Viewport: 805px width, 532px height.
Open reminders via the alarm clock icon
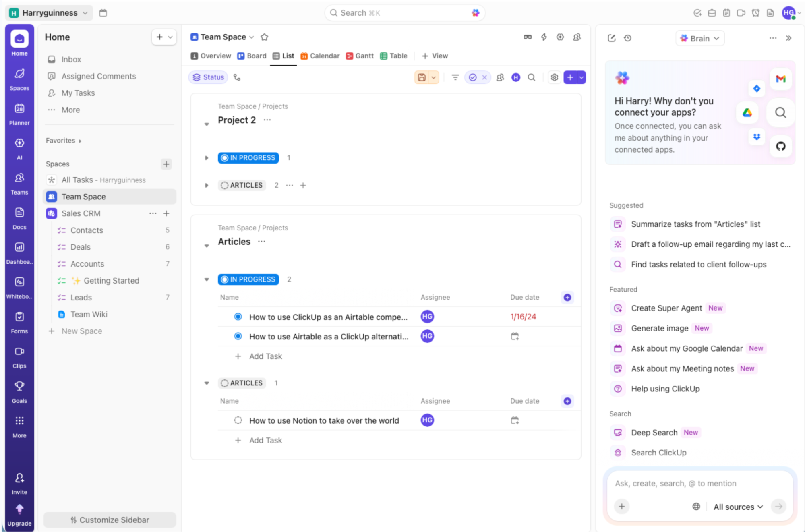click(755, 12)
